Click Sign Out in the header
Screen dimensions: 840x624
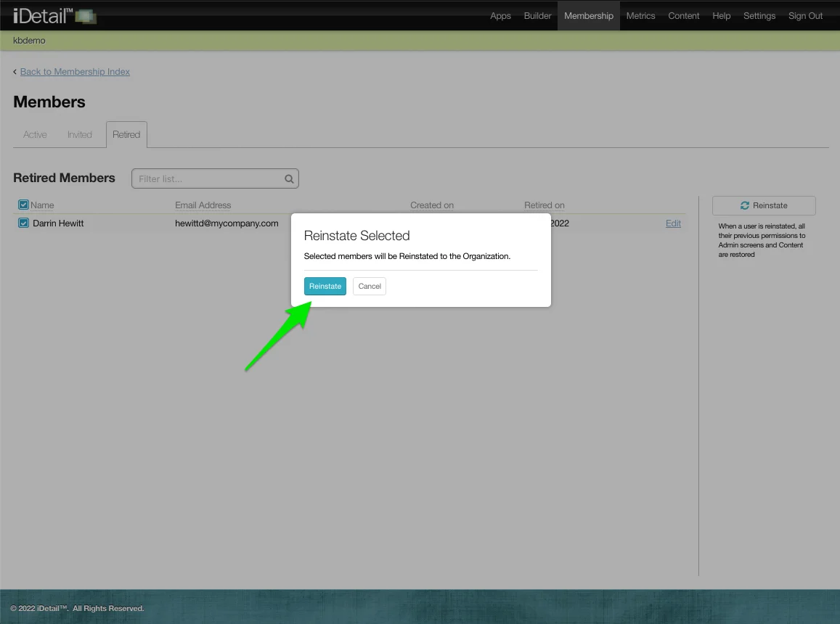coord(805,16)
